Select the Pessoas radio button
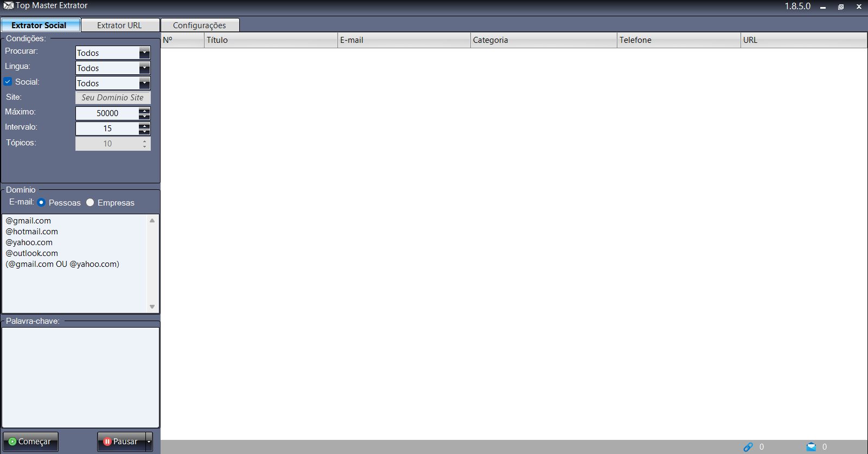 (41, 202)
